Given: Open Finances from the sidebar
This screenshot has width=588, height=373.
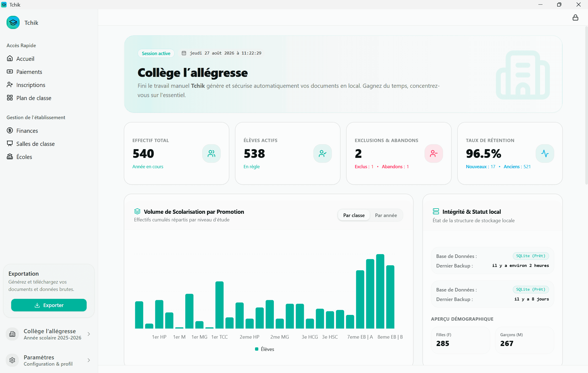Looking at the screenshot, I should 49,131.
